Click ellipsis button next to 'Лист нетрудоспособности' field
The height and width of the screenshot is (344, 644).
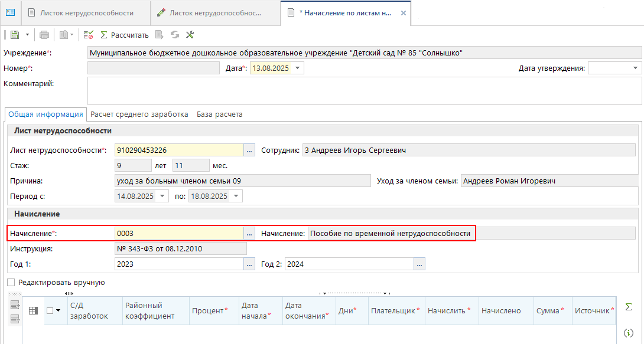click(249, 150)
